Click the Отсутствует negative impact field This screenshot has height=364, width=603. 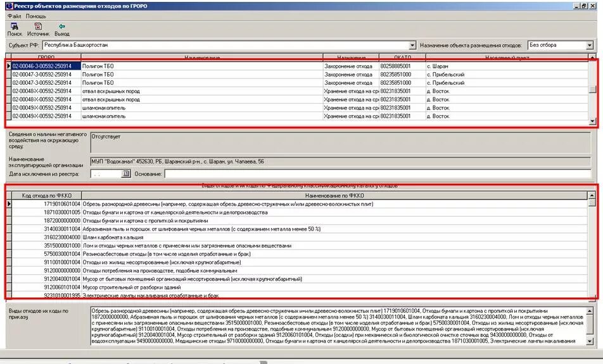(340, 142)
